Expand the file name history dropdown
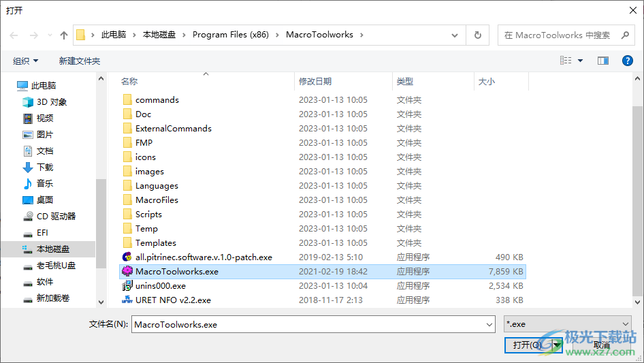 (489, 324)
